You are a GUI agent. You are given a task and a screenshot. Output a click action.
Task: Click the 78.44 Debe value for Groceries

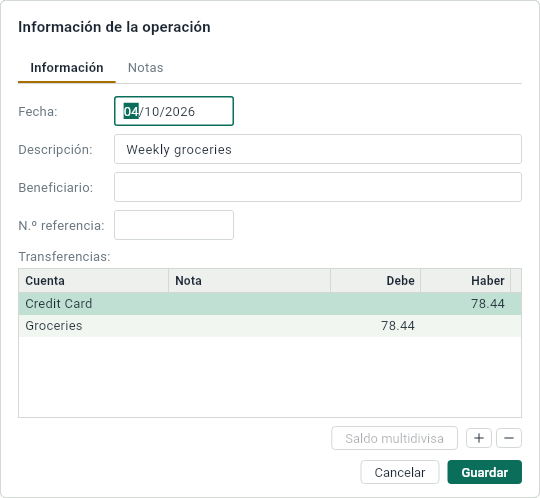[398, 326]
